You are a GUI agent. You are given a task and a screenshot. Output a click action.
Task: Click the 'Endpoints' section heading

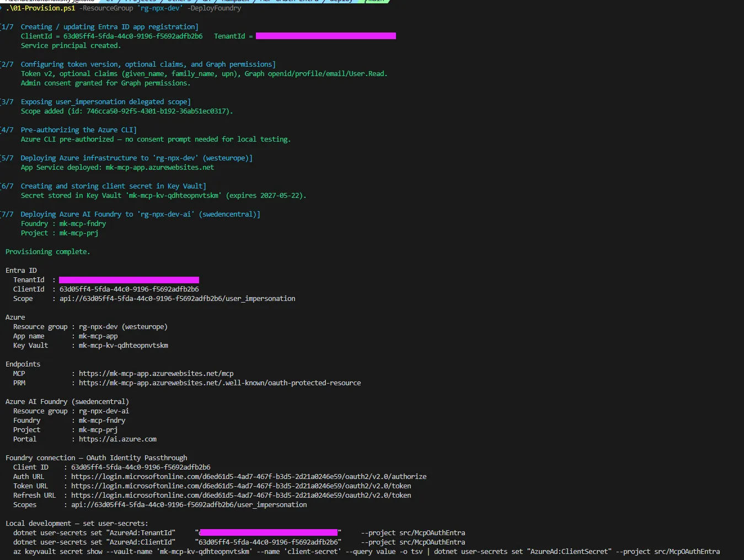point(23,364)
